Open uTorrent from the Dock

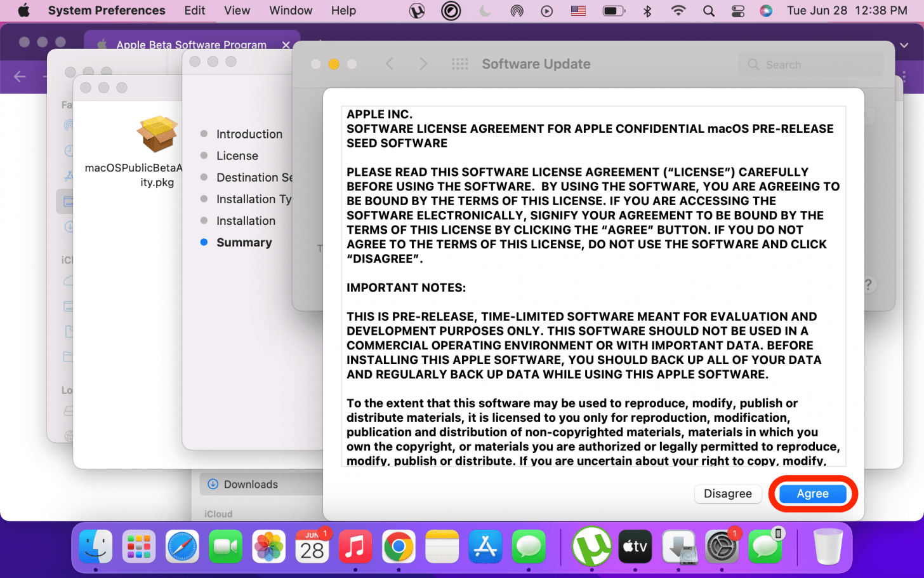point(591,547)
